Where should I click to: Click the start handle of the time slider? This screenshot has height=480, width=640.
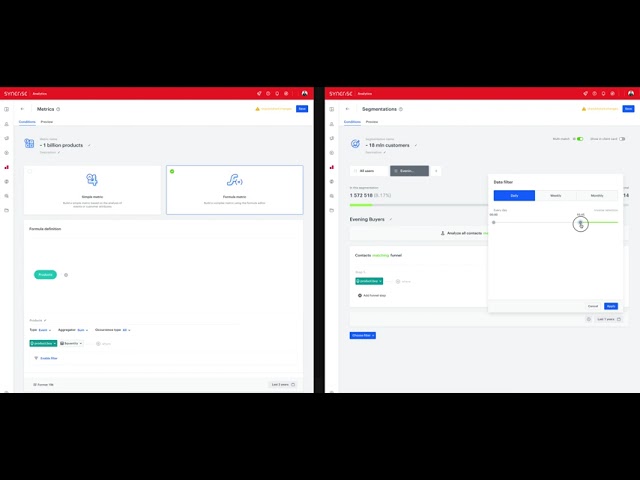(x=494, y=222)
